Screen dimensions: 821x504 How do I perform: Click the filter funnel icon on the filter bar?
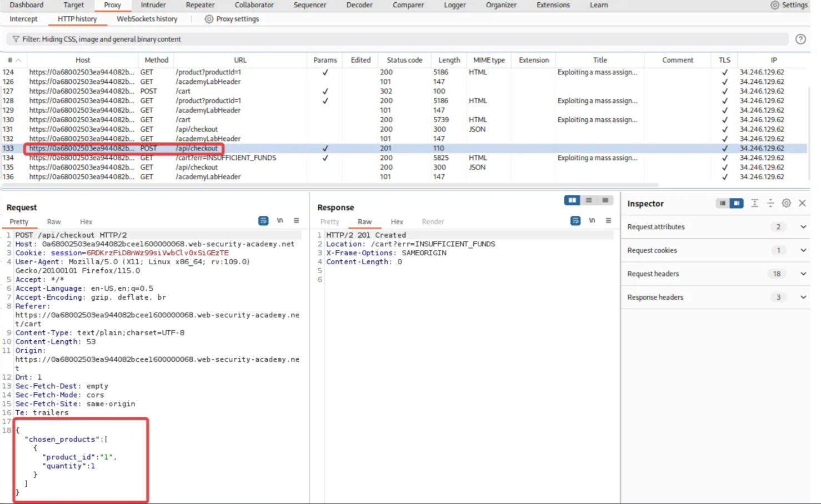coord(16,39)
